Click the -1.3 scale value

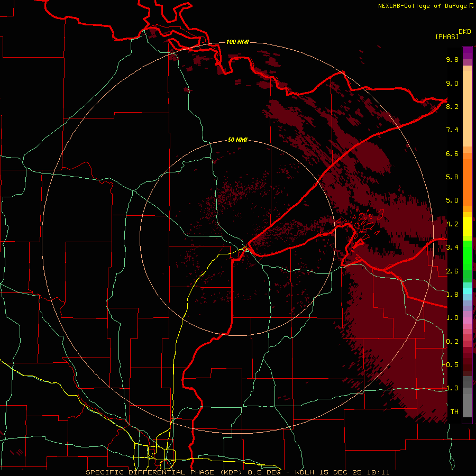(x=450, y=388)
